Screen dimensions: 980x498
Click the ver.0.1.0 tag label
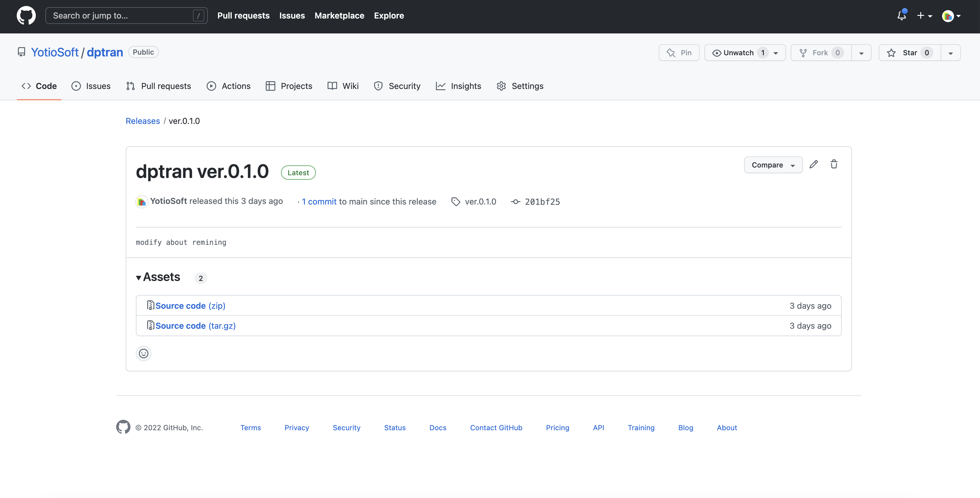coord(480,201)
